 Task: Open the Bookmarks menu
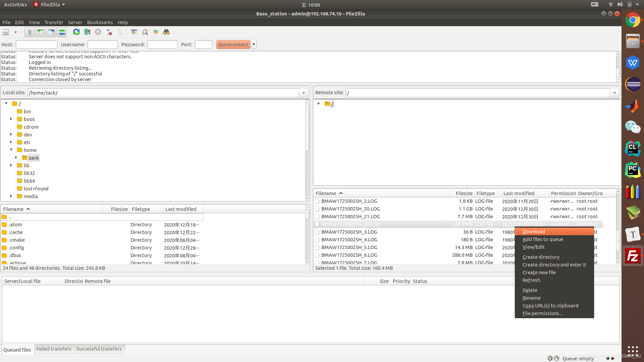(x=100, y=22)
